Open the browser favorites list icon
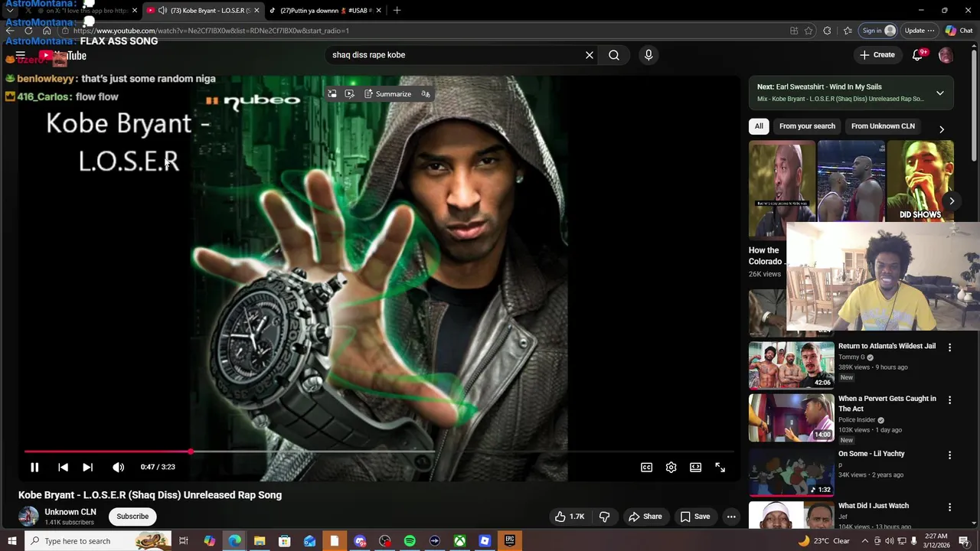980x551 pixels. click(848, 31)
